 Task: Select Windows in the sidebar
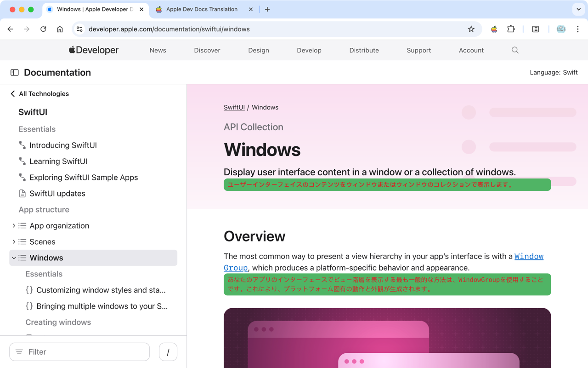pyautogui.click(x=93, y=258)
